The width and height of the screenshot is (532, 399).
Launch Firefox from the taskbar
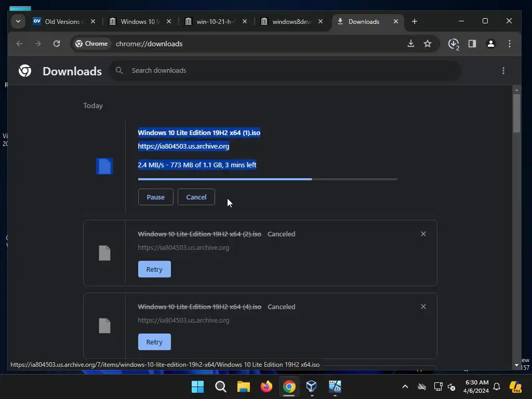click(267, 387)
